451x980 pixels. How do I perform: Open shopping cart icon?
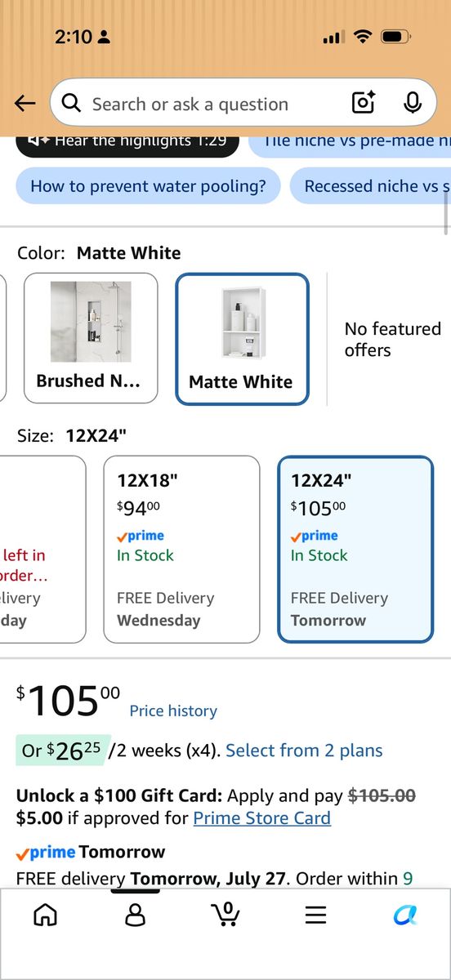coord(225,914)
